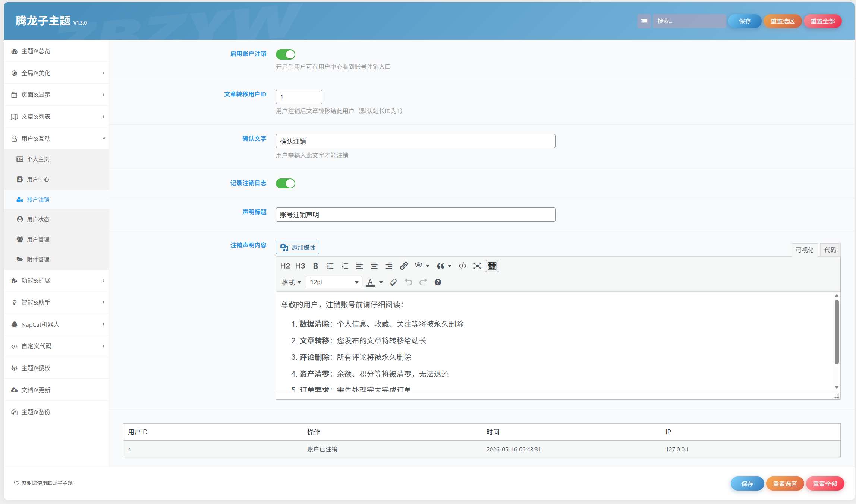Toggle the toolbar keyboard icon
This screenshot has width=856, height=504.
pos(492,266)
